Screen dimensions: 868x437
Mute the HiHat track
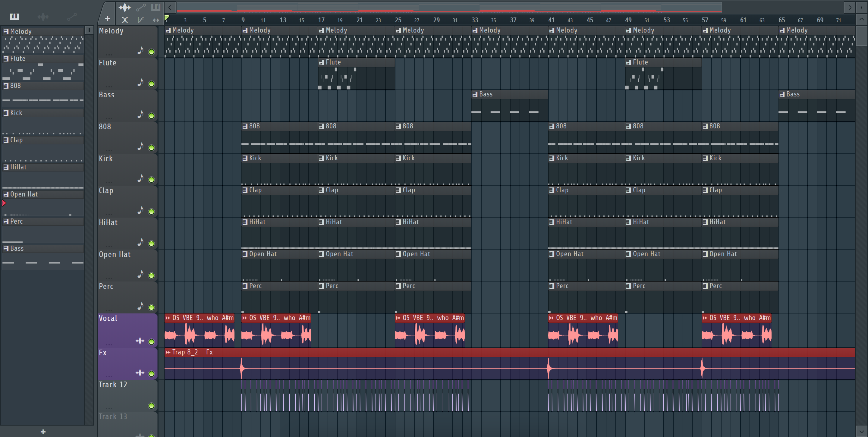(152, 244)
